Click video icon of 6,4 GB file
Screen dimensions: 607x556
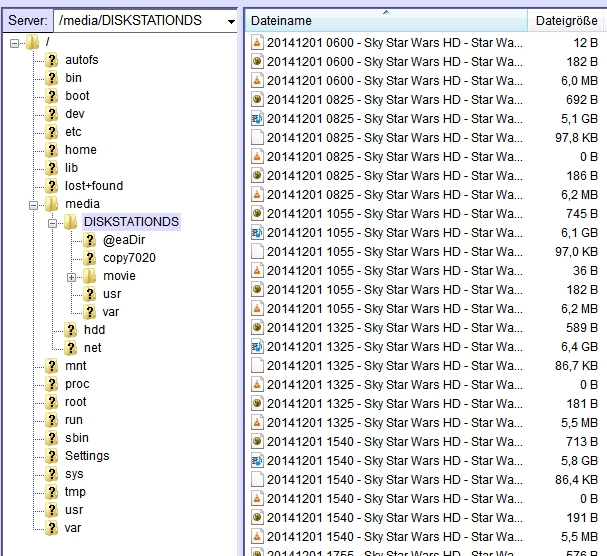click(257, 347)
